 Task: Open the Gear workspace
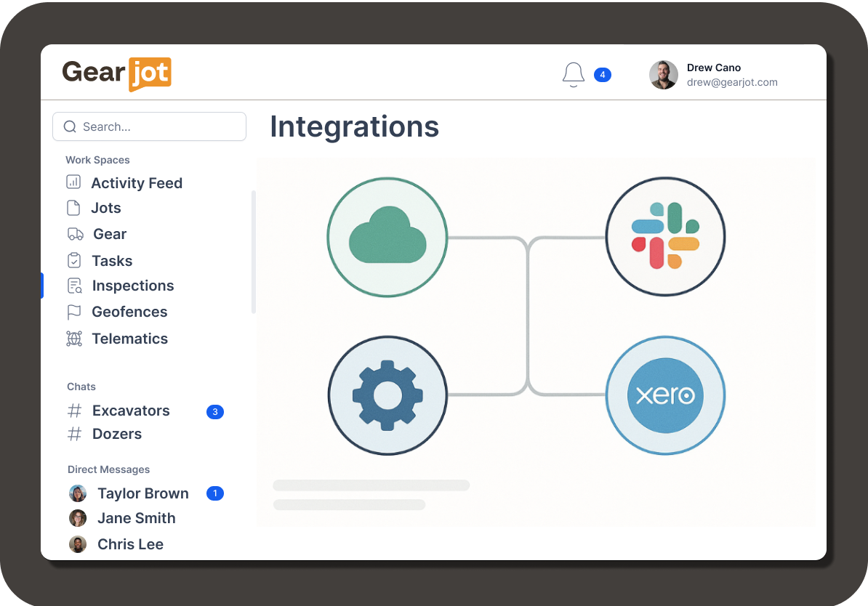click(x=110, y=234)
